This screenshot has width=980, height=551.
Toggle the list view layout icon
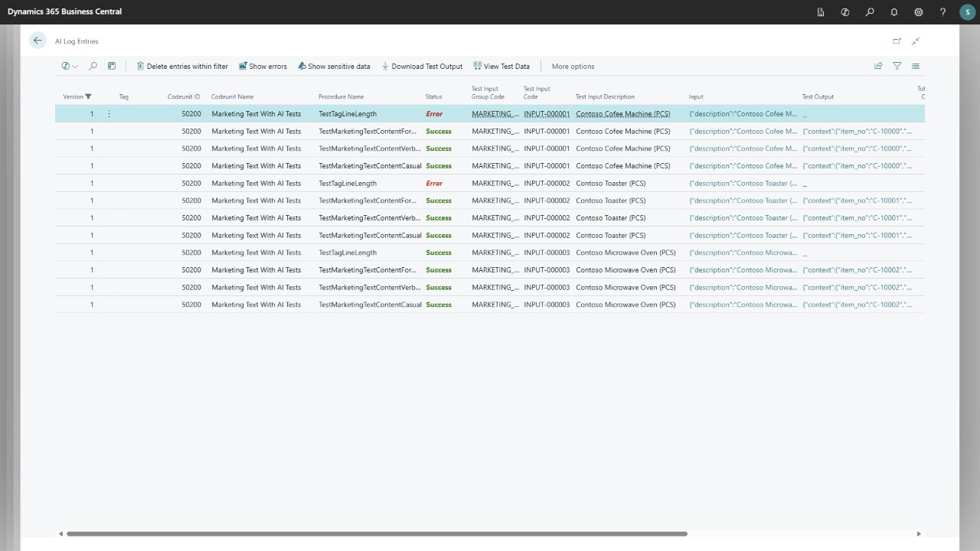tap(916, 66)
